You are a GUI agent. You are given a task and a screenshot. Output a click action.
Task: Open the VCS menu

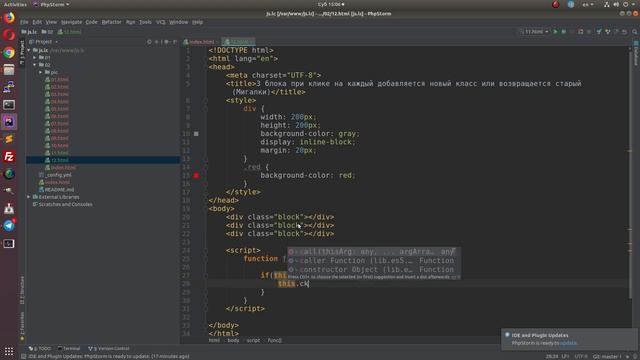coord(161,22)
